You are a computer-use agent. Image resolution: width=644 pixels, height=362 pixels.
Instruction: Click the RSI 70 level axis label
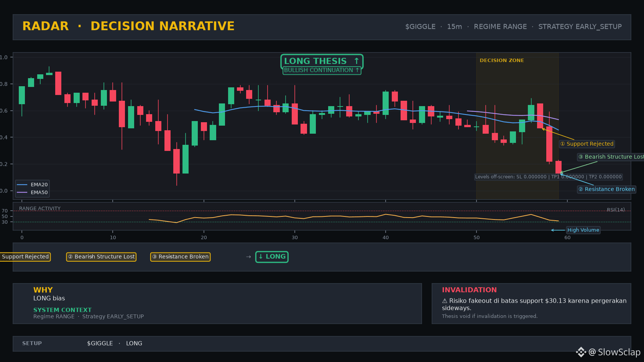coord(5,211)
